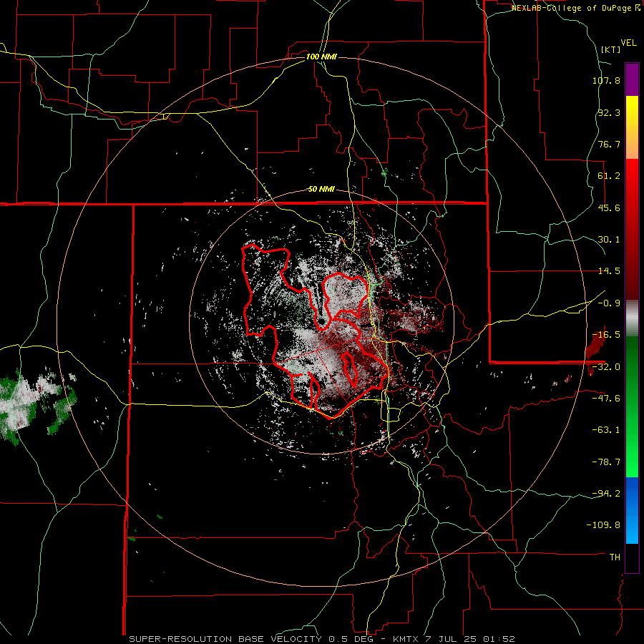The height and width of the screenshot is (644, 644).
Task: Click the purple segment of the color bar
Action: pos(632,79)
